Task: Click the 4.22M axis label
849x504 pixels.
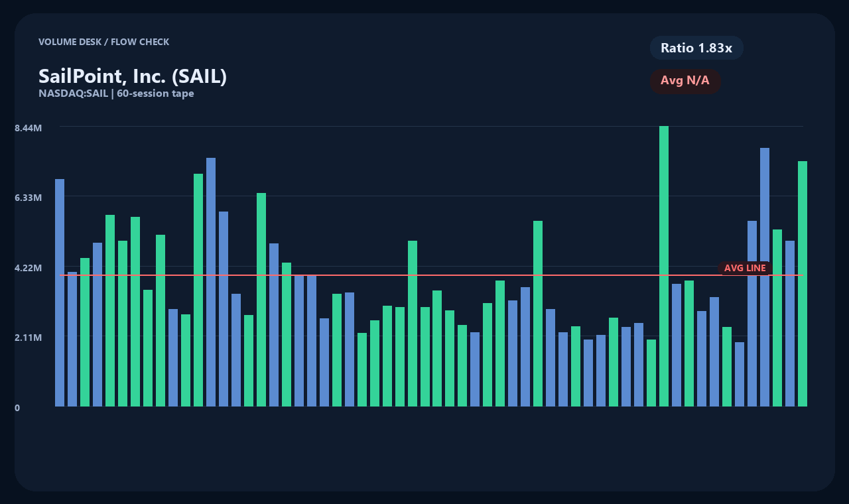Action: click(x=29, y=268)
